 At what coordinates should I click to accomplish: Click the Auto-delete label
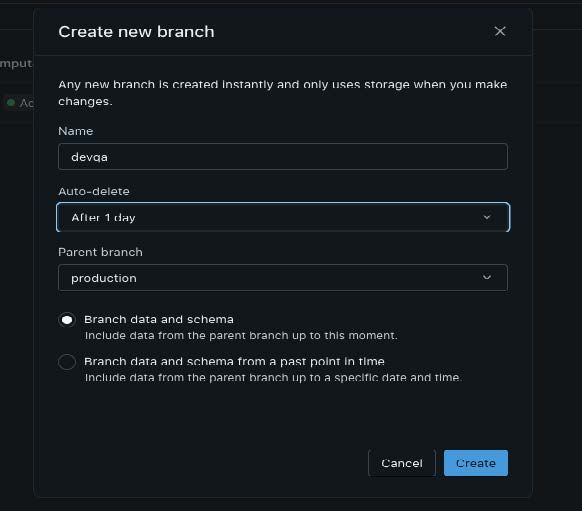coord(94,191)
